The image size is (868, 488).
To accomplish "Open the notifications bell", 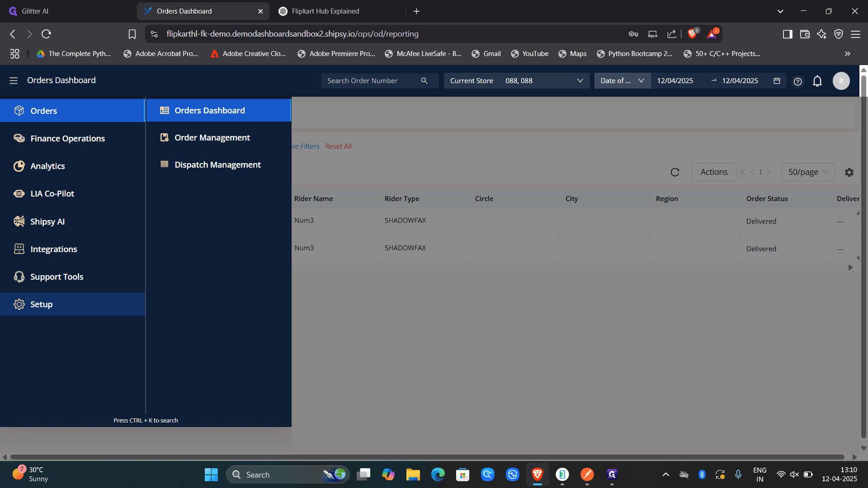I will click(817, 81).
